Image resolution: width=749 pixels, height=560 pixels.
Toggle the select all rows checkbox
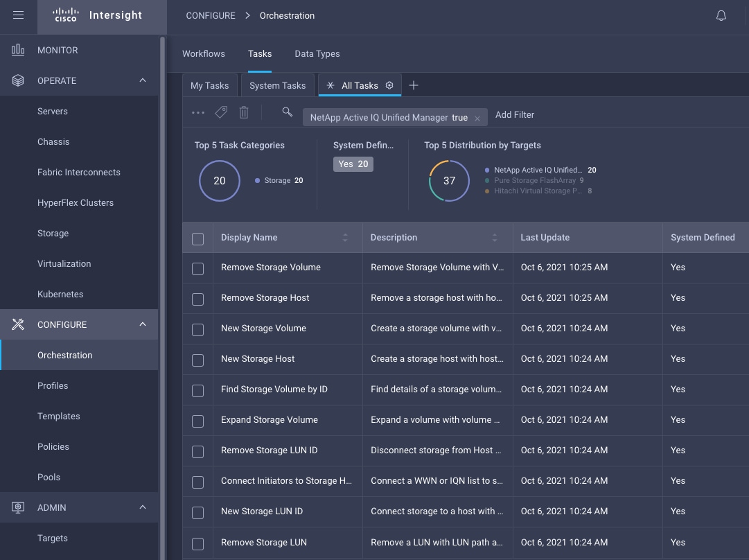click(197, 239)
